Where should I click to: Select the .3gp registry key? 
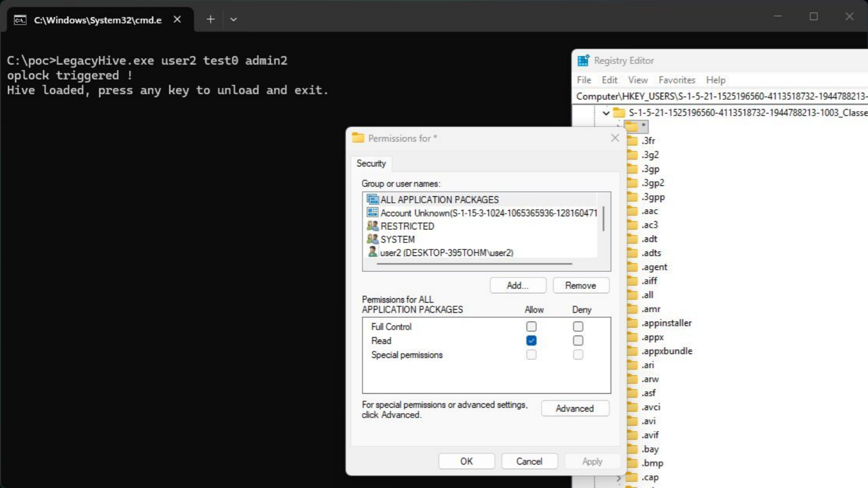(650, 169)
